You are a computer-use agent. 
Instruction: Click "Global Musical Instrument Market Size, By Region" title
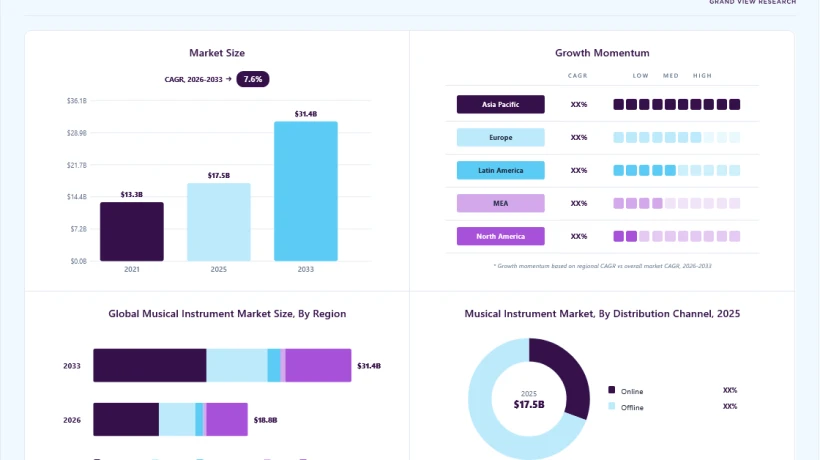tap(227, 314)
